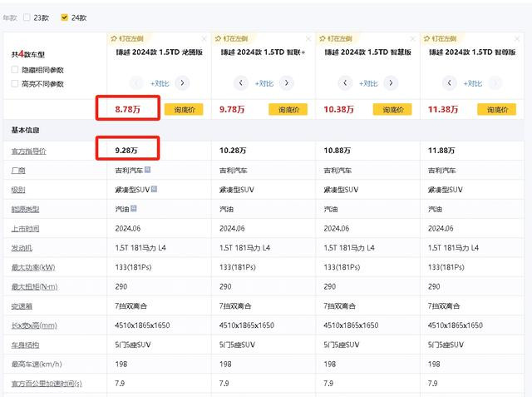The width and height of the screenshot is (532, 397).
Task: Click the 车身结构 parameter label
Action: click(25, 345)
